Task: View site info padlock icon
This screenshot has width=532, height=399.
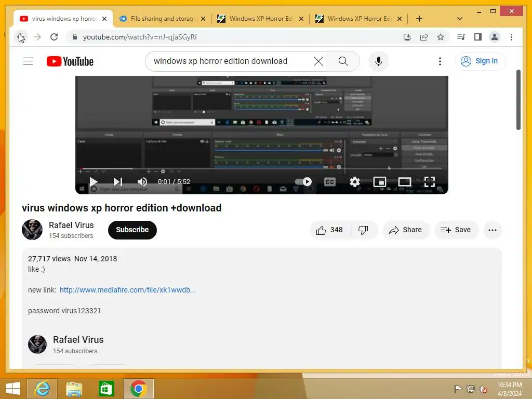Action: (x=75, y=37)
